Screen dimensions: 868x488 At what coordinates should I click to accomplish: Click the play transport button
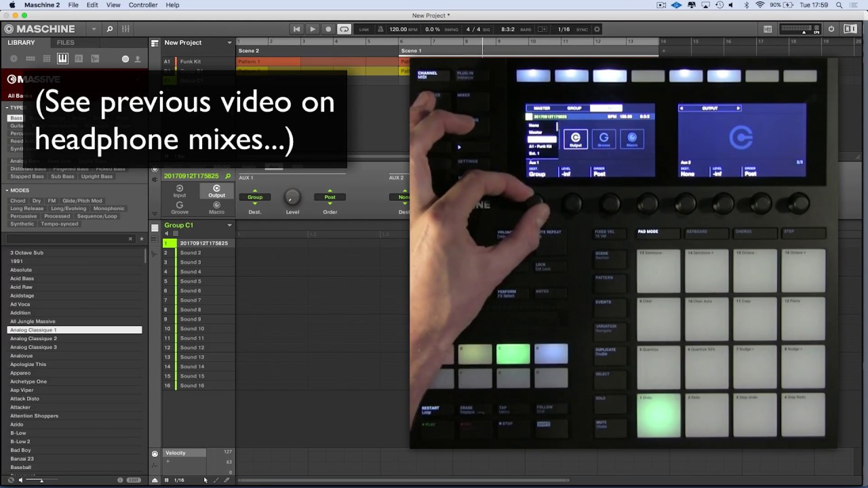(x=313, y=29)
